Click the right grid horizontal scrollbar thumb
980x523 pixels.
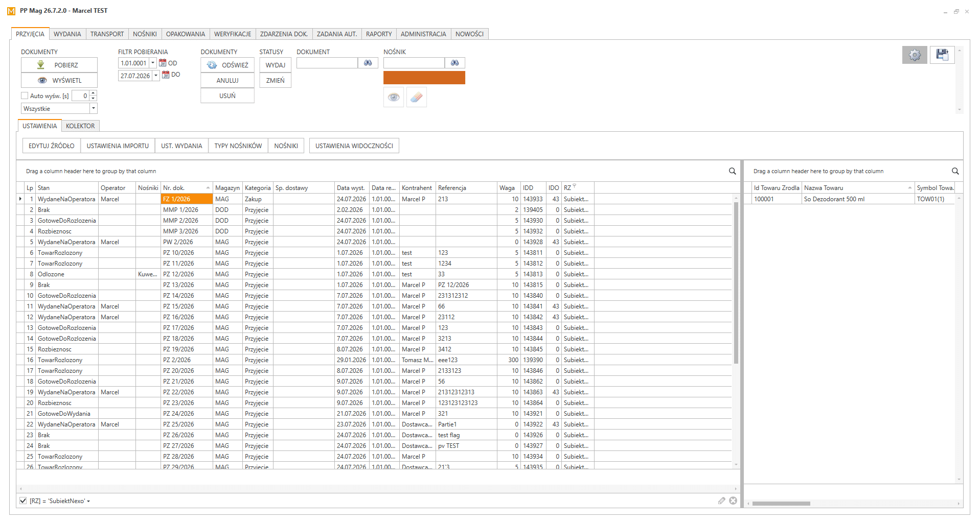tap(781, 504)
